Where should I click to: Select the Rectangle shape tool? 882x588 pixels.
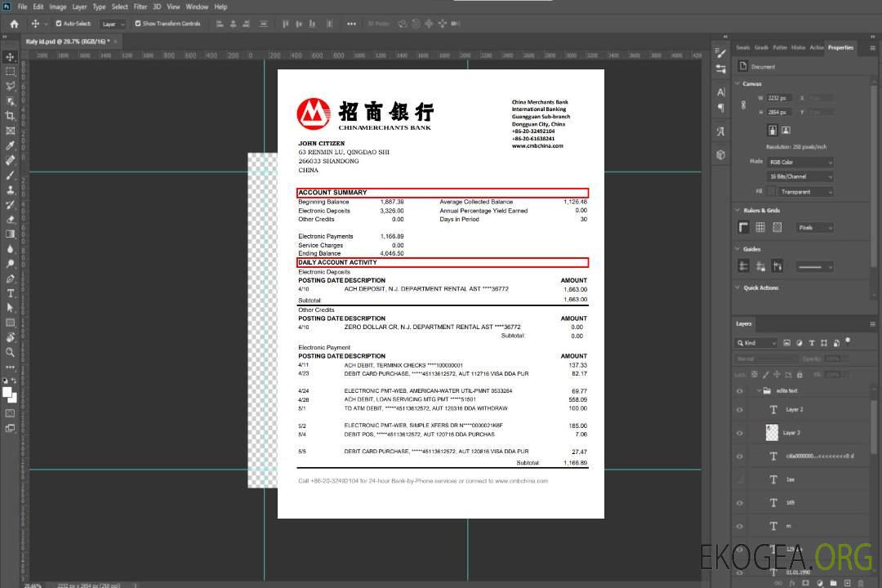pos(10,323)
